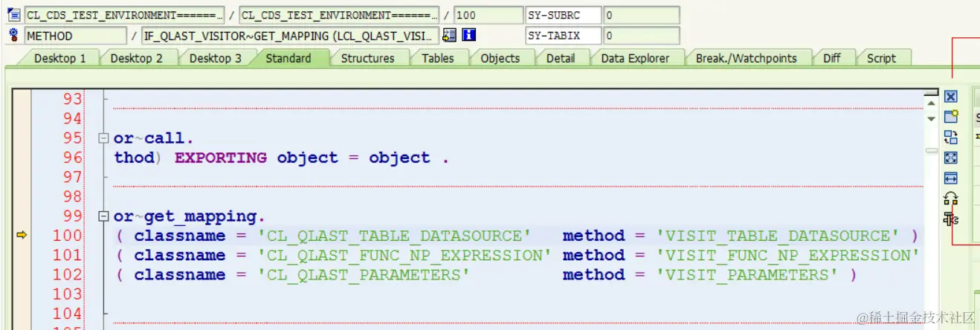Click the 'or~call.' code text
The image size is (980, 330).
(x=154, y=137)
